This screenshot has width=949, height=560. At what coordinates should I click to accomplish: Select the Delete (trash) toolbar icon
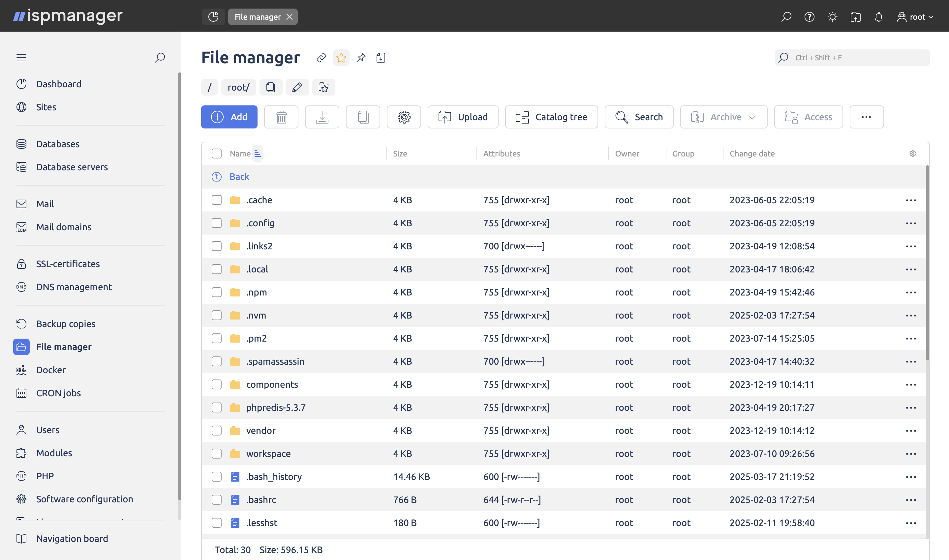click(x=281, y=117)
